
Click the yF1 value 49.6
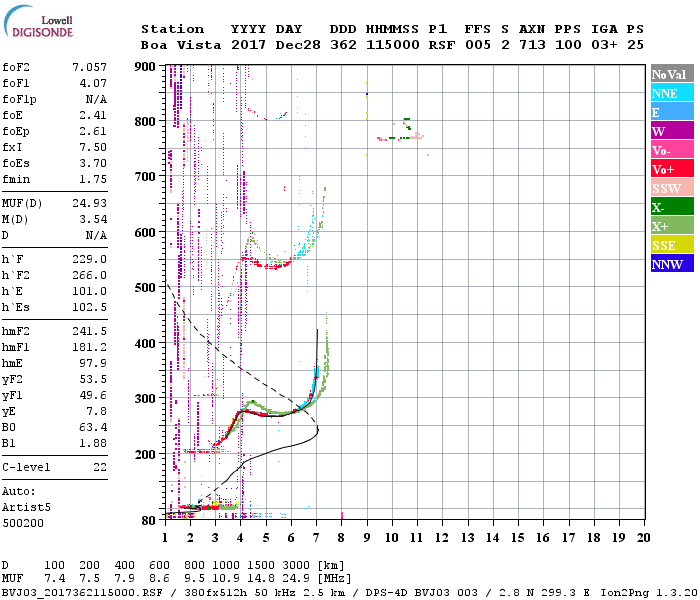(93, 396)
